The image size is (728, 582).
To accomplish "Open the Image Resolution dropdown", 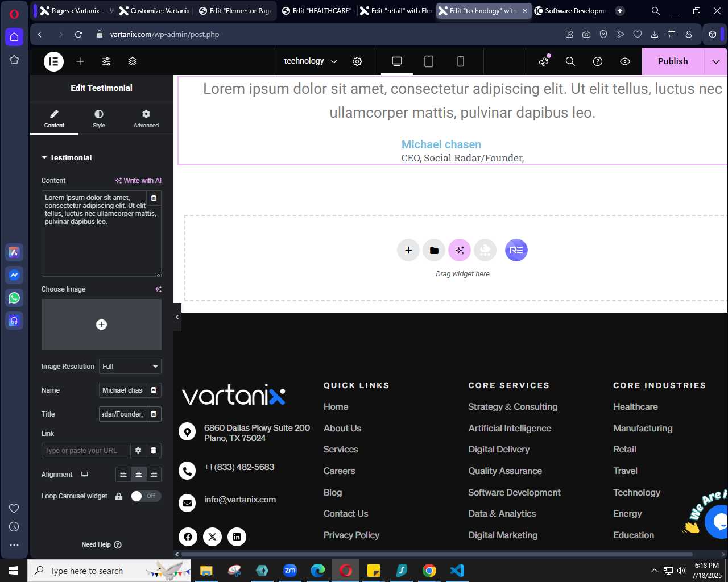I will [x=130, y=367].
